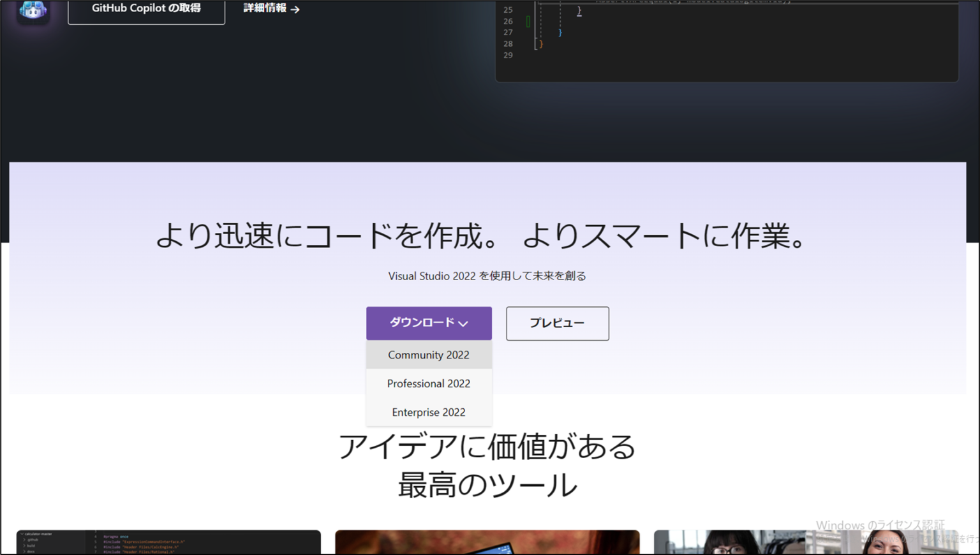Click the Windows のライセンス認証 watermark text
The image size is (980, 555).
(880, 525)
